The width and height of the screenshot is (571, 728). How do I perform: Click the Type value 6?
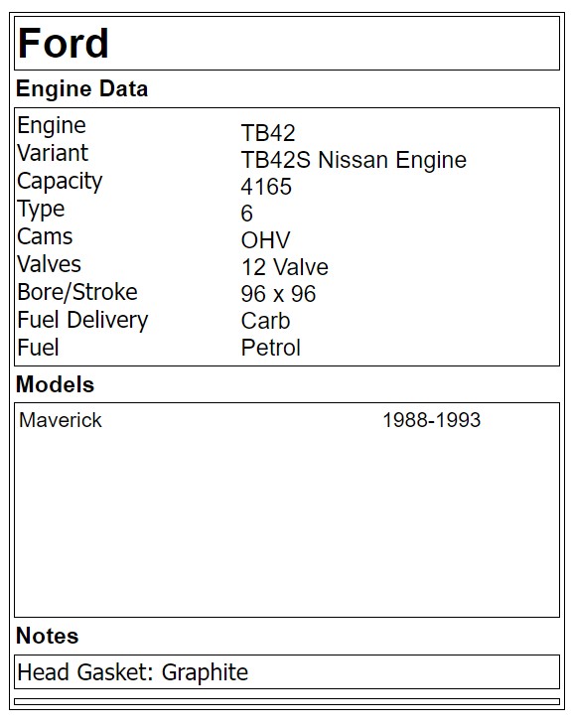246,214
